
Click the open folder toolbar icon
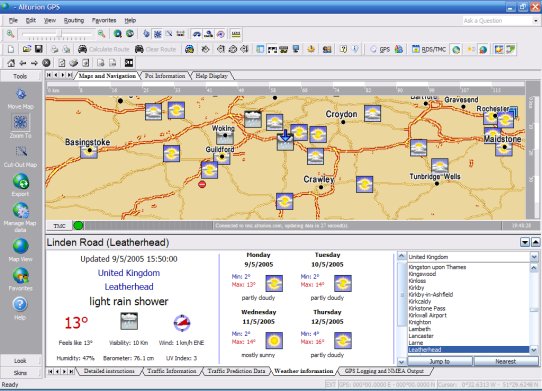click(27, 49)
